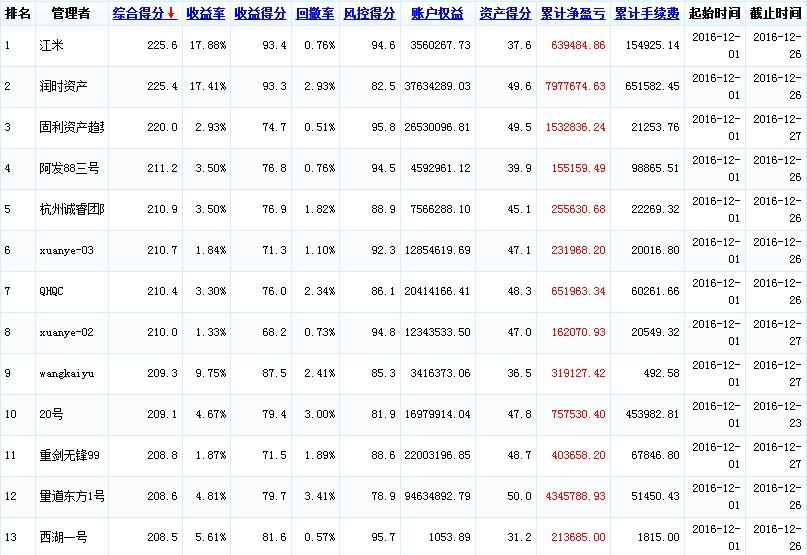Viewport: 807px width, 555px height.
Task: Click the 账户权益 header link
Action: (436, 13)
